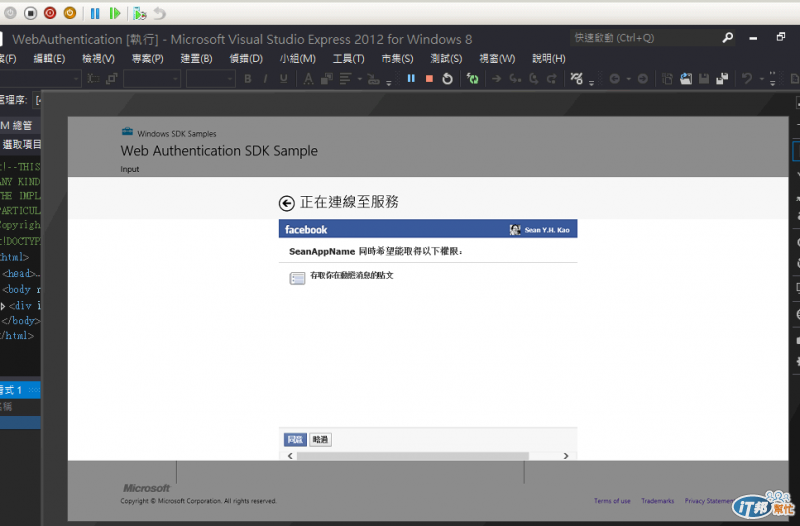Open the 視窗(W) menu

pos(497,59)
